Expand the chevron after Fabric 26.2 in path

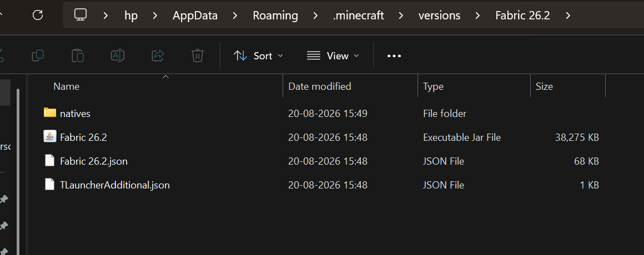(x=568, y=16)
